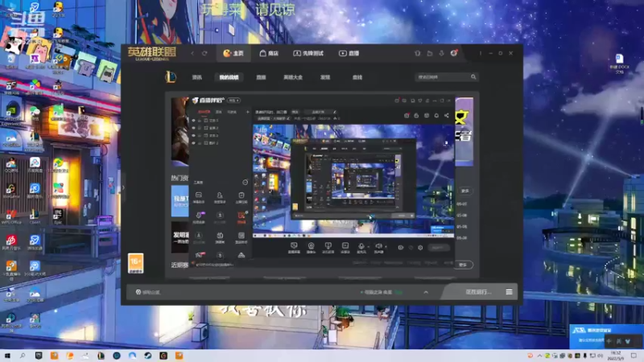
Task: Click the refresh icon in League client header
Action: tap(204, 53)
